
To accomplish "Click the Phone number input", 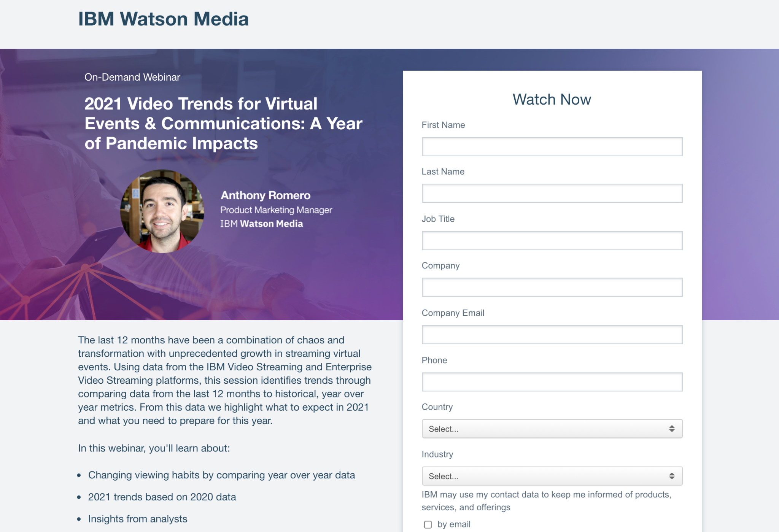I will pyautogui.click(x=552, y=382).
